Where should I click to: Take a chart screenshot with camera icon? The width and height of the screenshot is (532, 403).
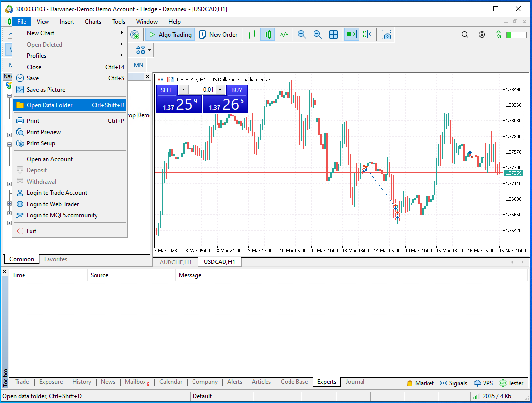[x=386, y=35]
